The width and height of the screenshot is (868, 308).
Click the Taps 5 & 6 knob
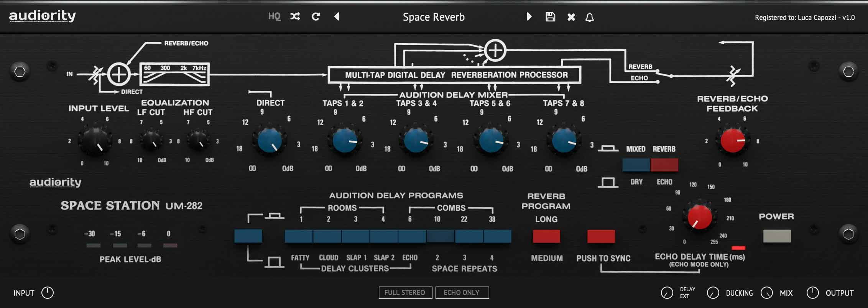[x=491, y=141]
